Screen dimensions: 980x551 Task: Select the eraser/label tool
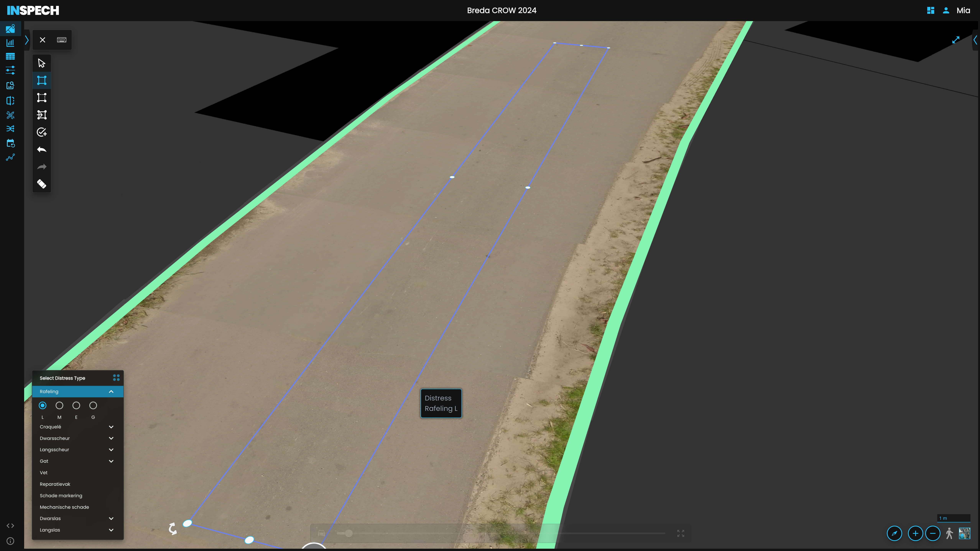pos(42,184)
